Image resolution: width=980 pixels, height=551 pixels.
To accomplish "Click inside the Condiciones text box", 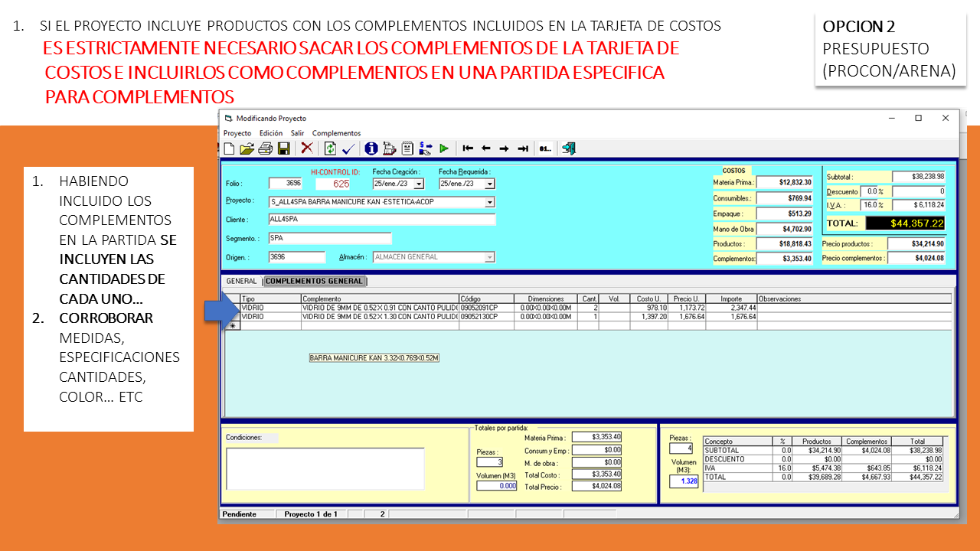I will pos(325,468).
